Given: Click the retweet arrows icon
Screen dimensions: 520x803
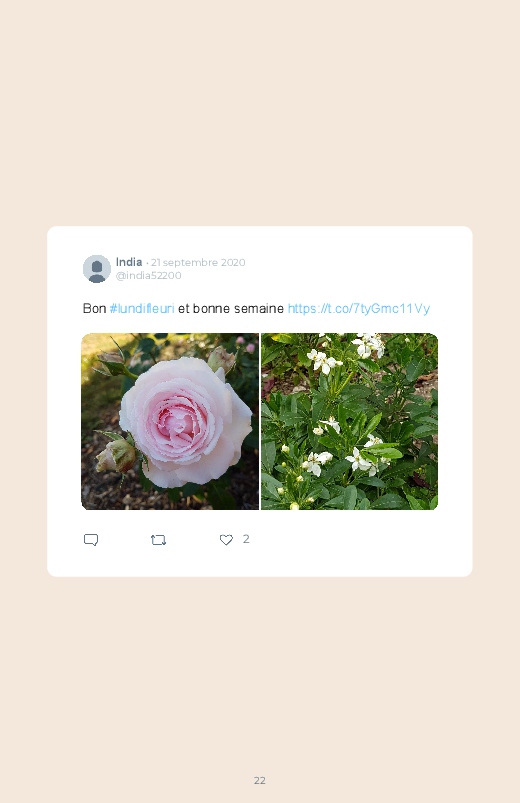Looking at the screenshot, I should (158, 540).
